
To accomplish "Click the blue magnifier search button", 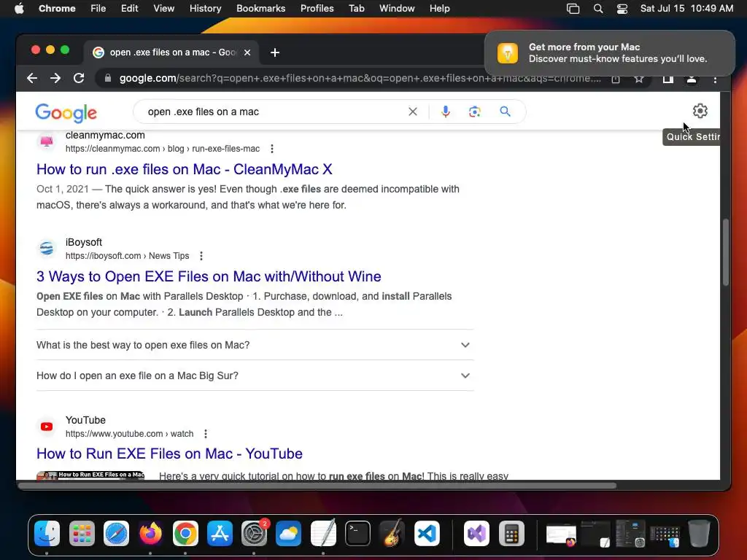I will (x=505, y=112).
